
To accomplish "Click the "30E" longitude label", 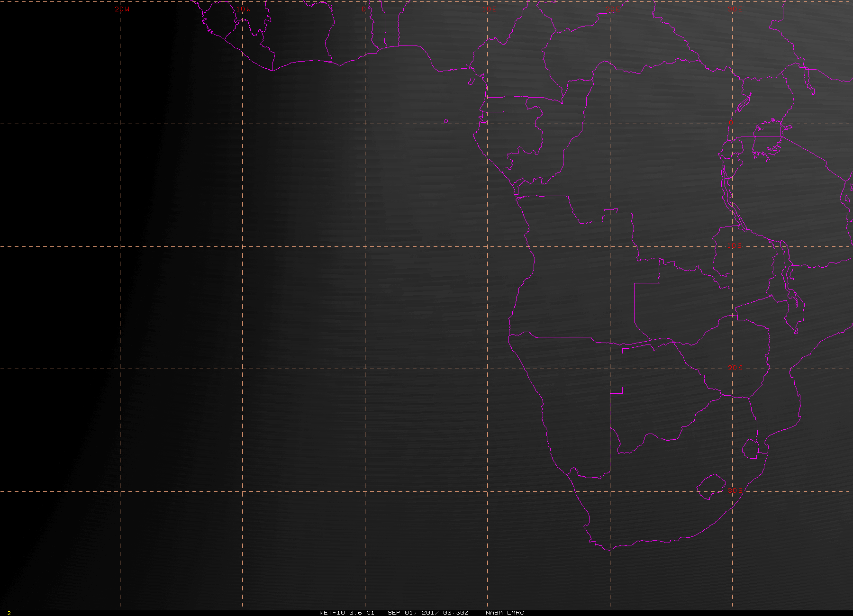I will tap(735, 9).
